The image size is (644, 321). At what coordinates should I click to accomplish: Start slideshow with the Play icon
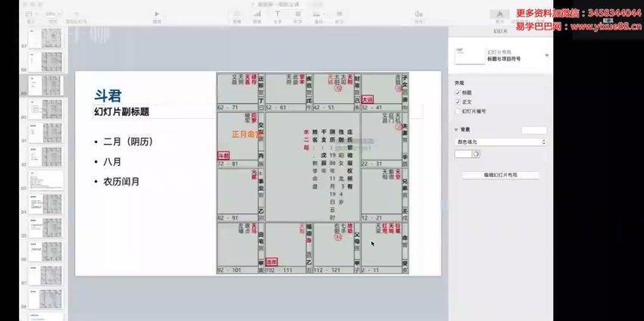click(157, 14)
